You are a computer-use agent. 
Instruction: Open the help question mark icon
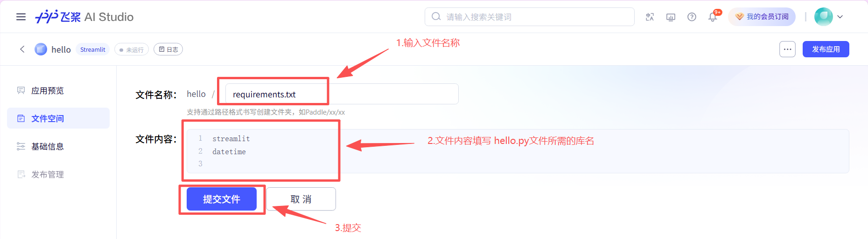click(692, 17)
